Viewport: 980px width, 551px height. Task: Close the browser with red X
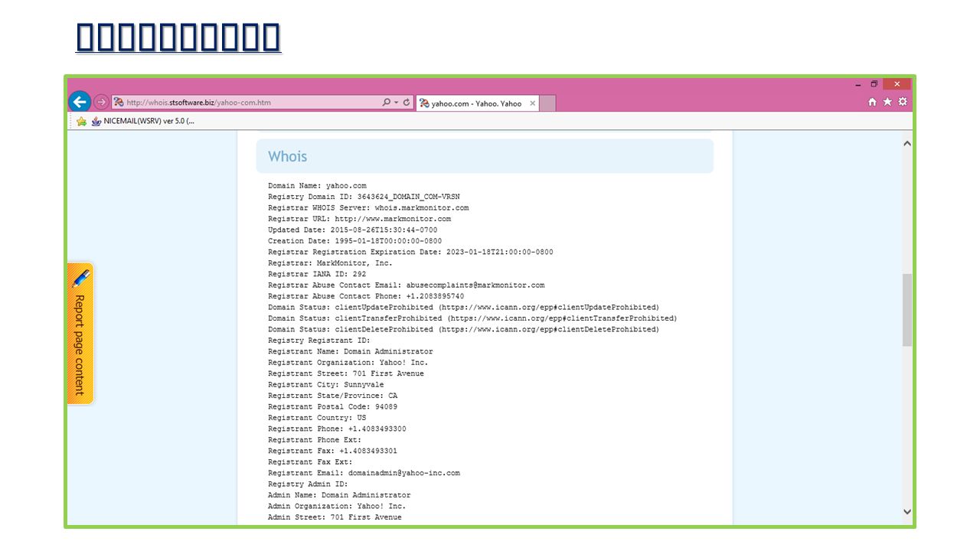(897, 84)
